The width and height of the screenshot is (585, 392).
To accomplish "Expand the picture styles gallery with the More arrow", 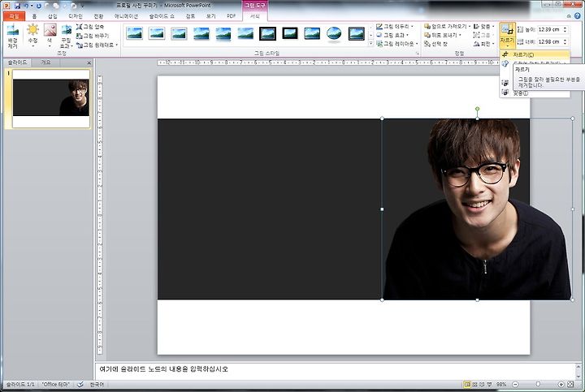I will coord(370,44).
